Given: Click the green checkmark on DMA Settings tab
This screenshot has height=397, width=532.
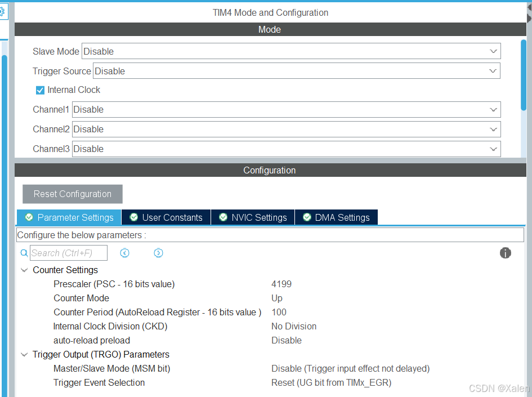Looking at the screenshot, I should 307,217.
